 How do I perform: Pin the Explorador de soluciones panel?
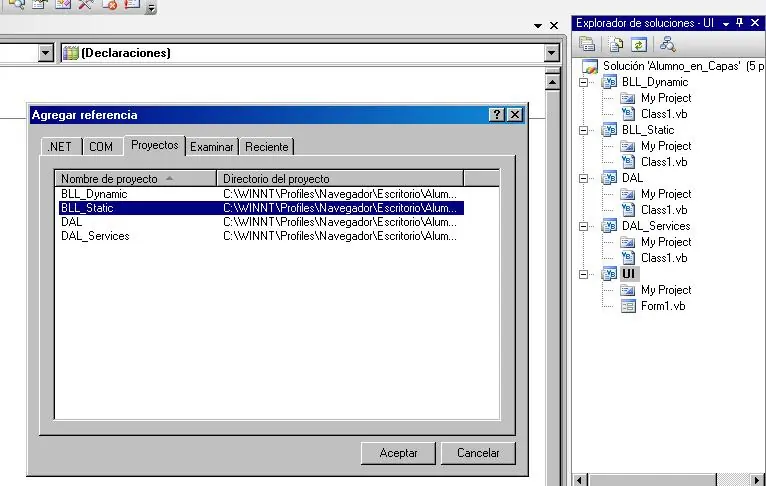point(740,22)
